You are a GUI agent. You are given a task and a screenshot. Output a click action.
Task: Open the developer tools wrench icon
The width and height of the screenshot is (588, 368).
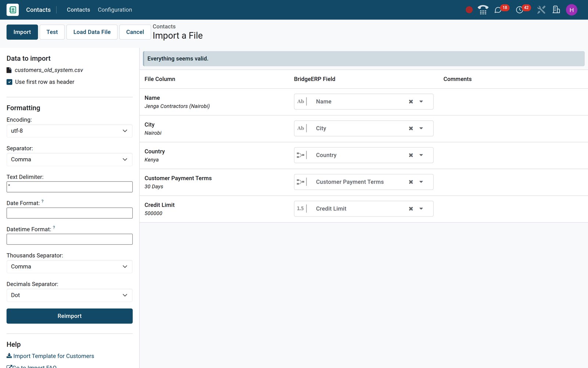tap(541, 10)
